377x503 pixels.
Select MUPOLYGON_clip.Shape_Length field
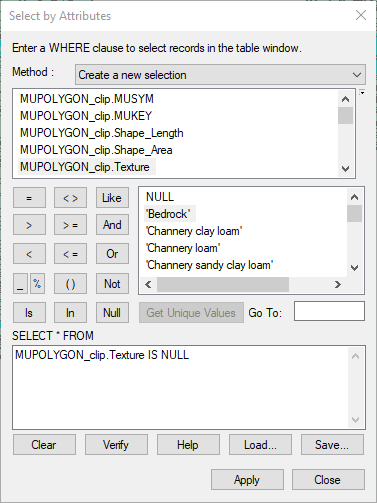pyautogui.click(x=102, y=133)
